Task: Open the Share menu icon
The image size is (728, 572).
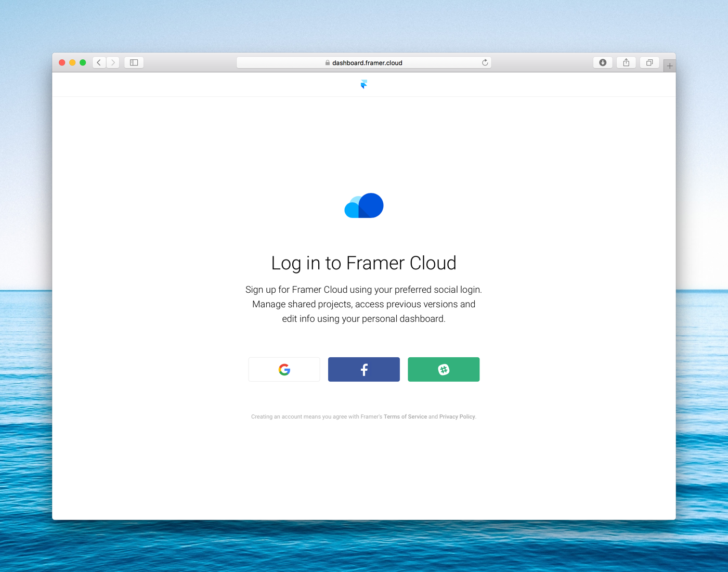Action: coord(626,62)
